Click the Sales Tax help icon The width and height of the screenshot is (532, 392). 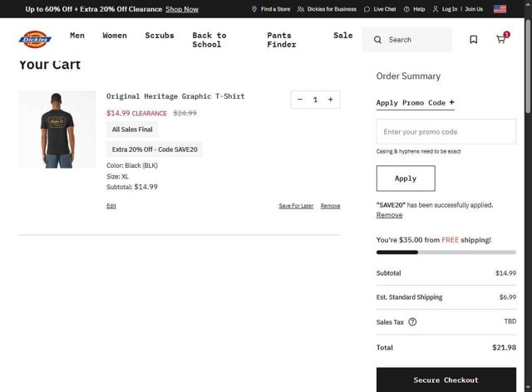click(x=412, y=321)
